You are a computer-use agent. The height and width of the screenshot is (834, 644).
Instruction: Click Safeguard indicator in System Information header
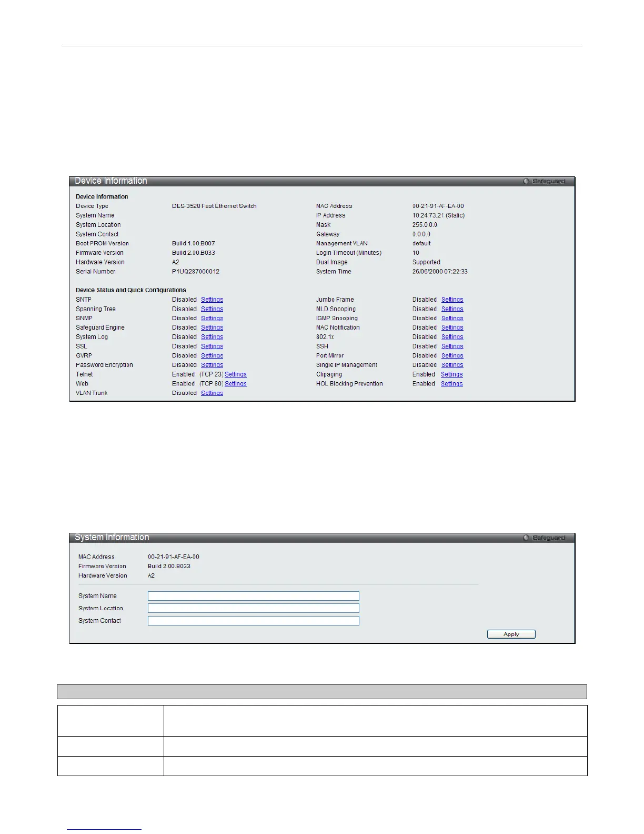pos(544,538)
